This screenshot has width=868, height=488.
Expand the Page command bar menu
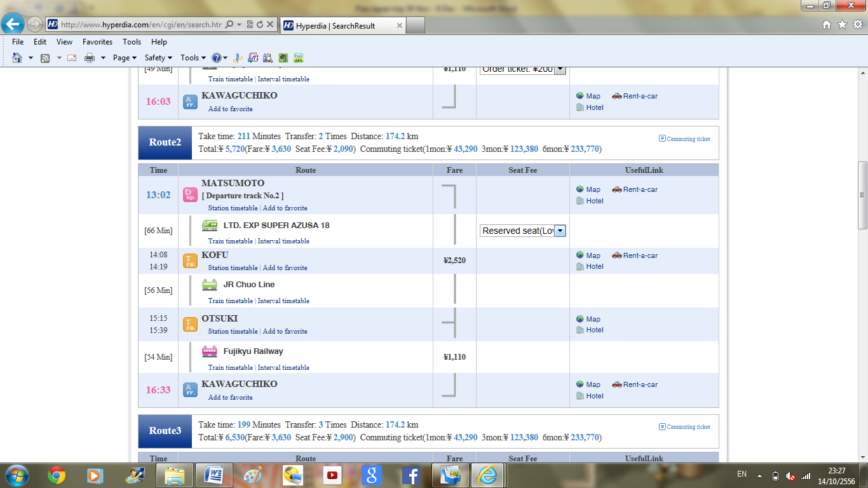(x=125, y=58)
